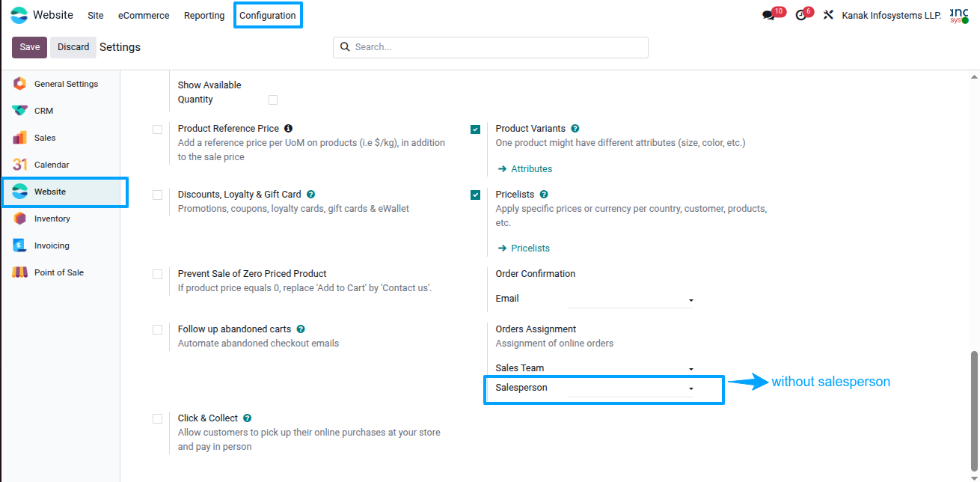Click the Sales sidebar icon
The image size is (980, 482).
coord(20,138)
